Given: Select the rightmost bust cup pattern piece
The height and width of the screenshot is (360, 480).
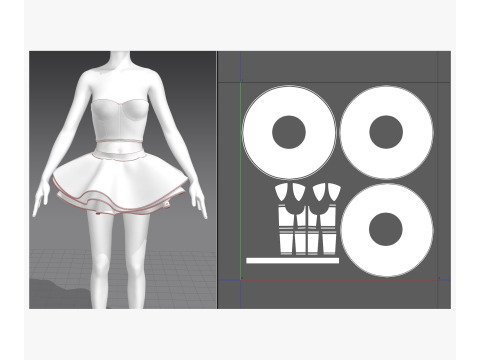Looking at the screenshot, I should click(x=334, y=191).
